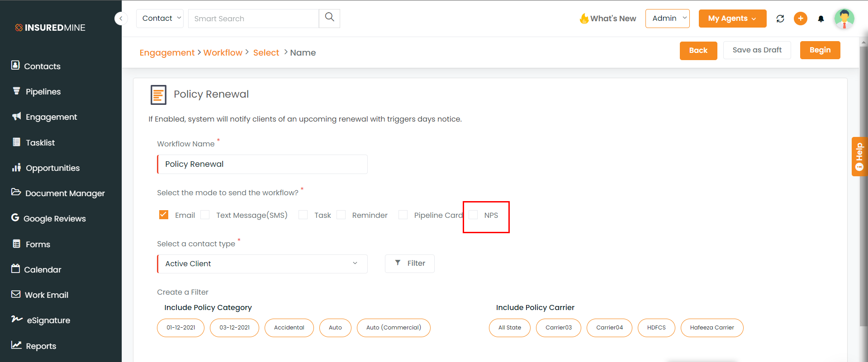Check the NPS mode checkbox
This screenshot has width=868, height=362.
pos(473,215)
